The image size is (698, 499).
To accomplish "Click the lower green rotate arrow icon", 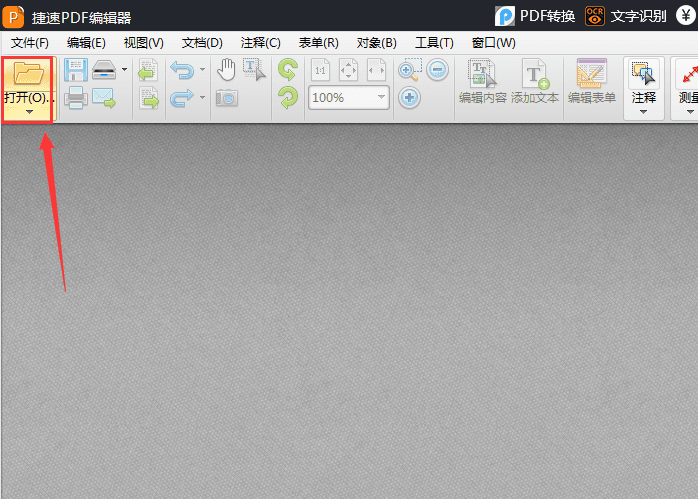I will pos(288,98).
